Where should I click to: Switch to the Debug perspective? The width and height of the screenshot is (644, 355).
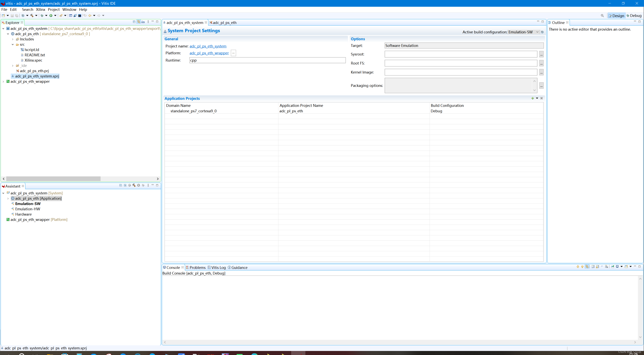tap(634, 16)
